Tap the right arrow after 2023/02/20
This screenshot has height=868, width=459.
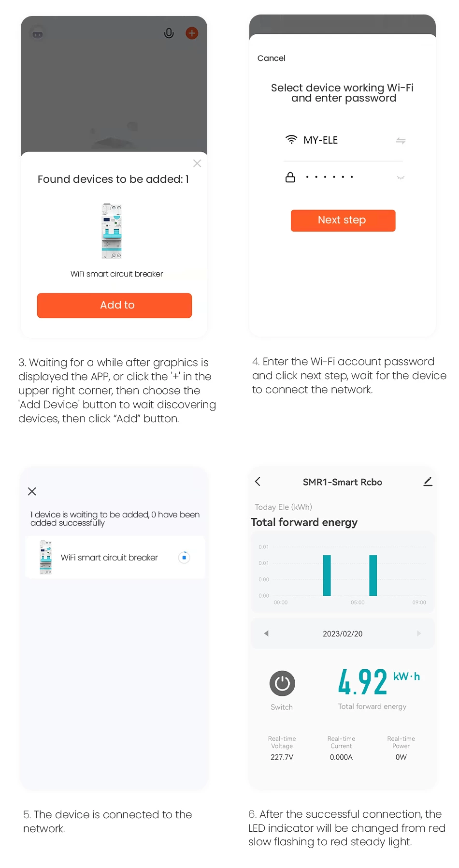419,633
